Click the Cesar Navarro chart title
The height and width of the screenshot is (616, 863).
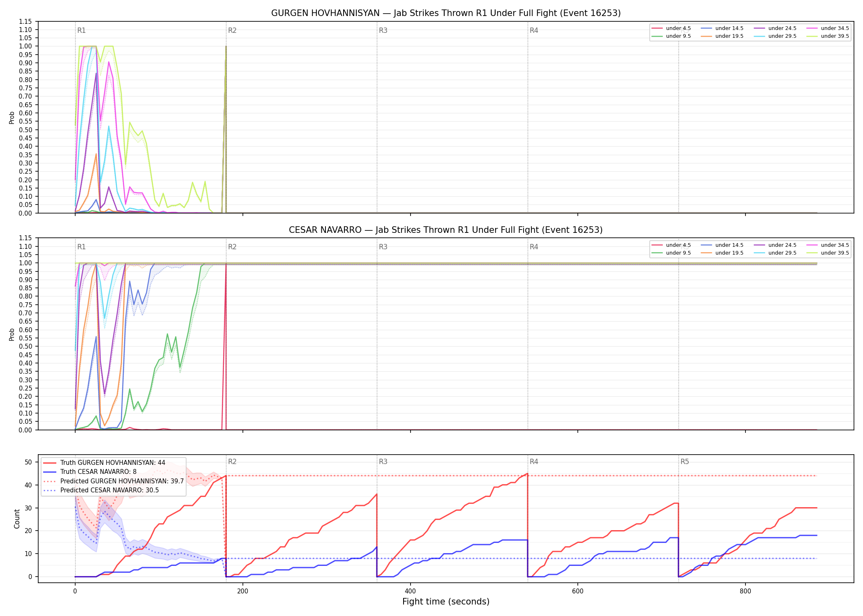pyautogui.click(x=446, y=230)
